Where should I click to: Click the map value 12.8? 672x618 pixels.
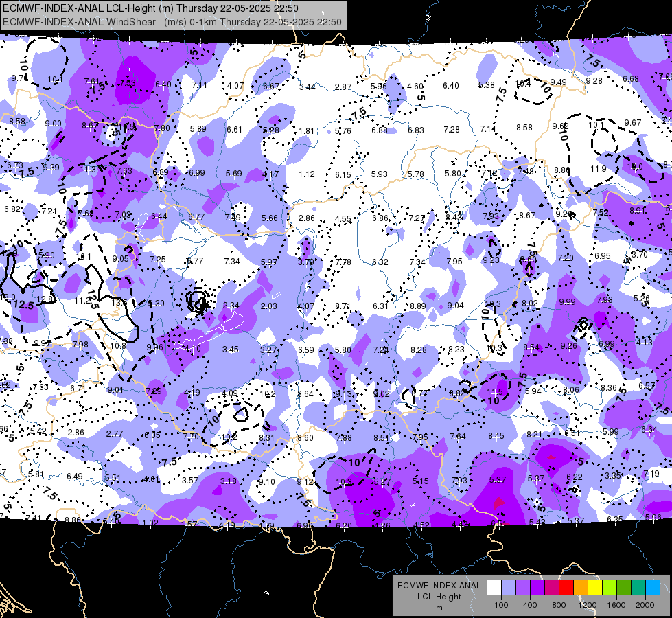(45, 299)
